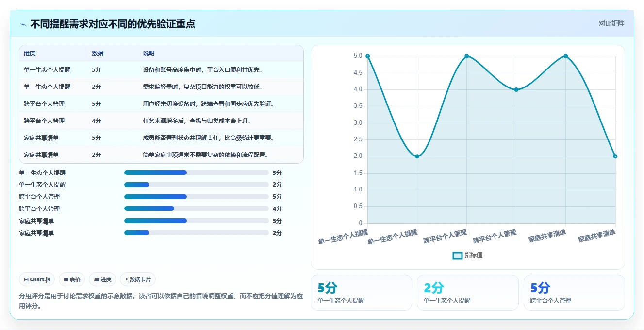Click the 3.5 label on the y-axis

[x=358, y=106]
